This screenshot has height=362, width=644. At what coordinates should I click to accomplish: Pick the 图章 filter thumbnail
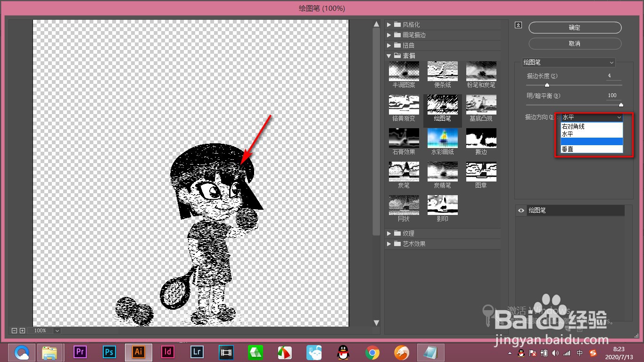[481, 172]
